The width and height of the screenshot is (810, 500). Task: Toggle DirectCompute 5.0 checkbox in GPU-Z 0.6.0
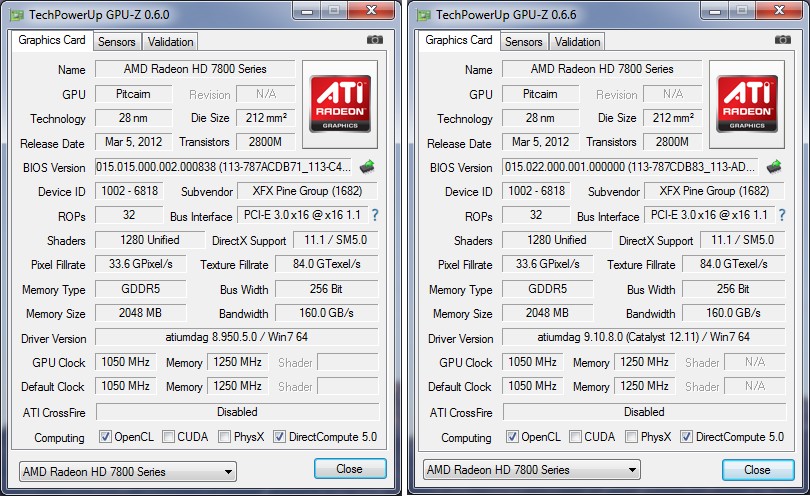pyautogui.click(x=279, y=436)
